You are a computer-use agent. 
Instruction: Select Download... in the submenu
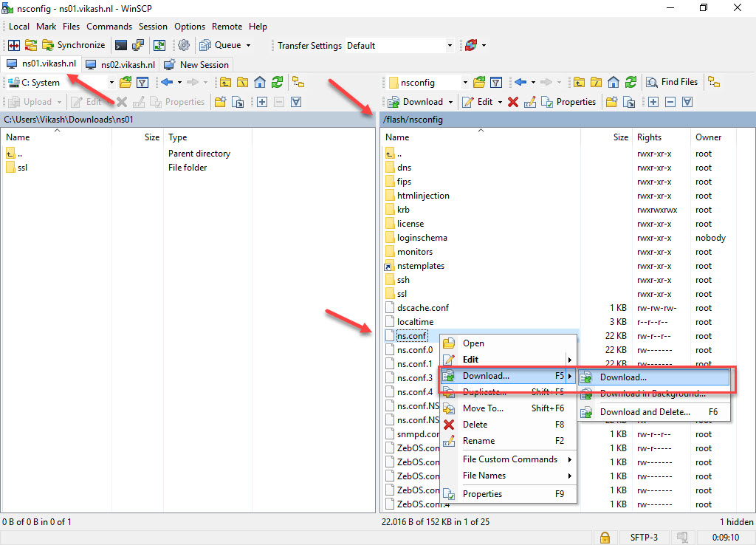654,377
